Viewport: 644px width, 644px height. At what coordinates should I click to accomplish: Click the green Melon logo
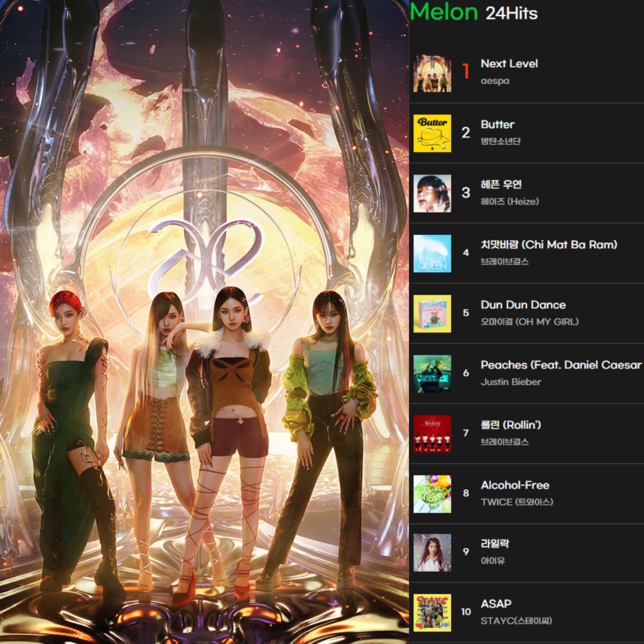point(444,12)
